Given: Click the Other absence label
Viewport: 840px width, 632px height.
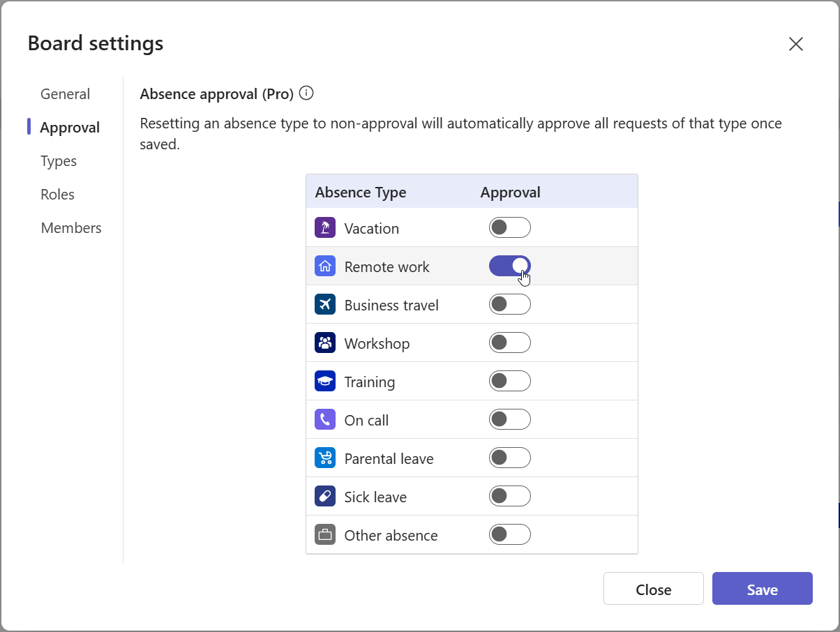Looking at the screenshot, I should [x=391, y=536].
